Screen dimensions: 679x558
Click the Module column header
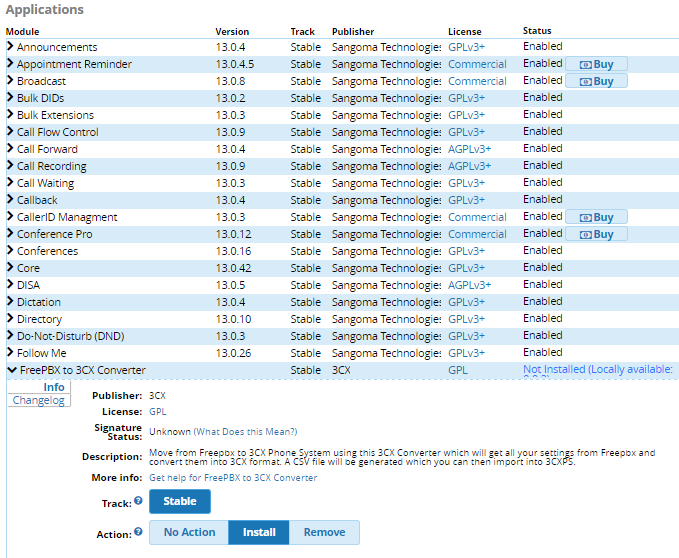coord(23,32)
